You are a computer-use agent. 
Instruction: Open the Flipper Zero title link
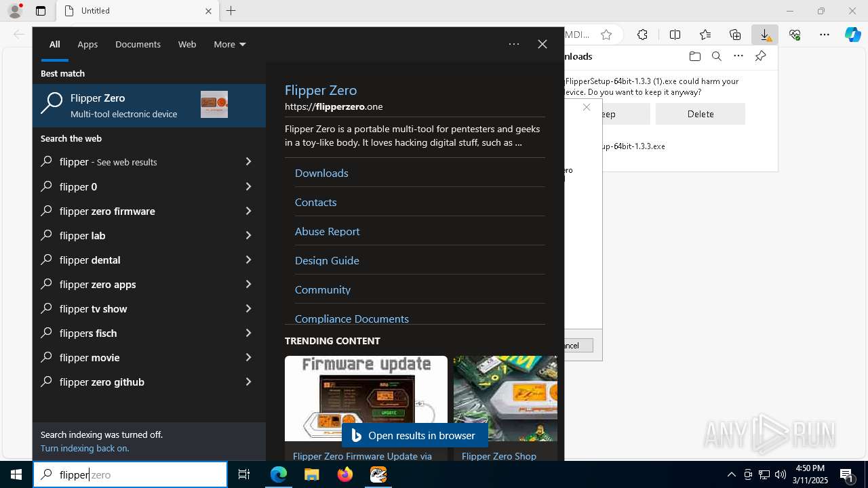321,90
